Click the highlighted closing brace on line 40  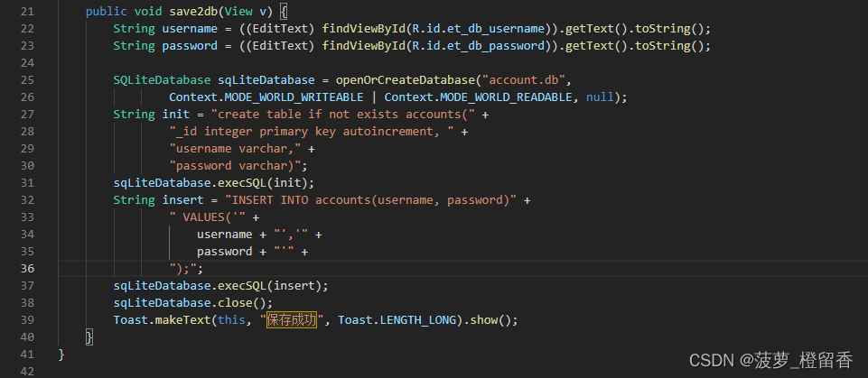tap(89, 337)
